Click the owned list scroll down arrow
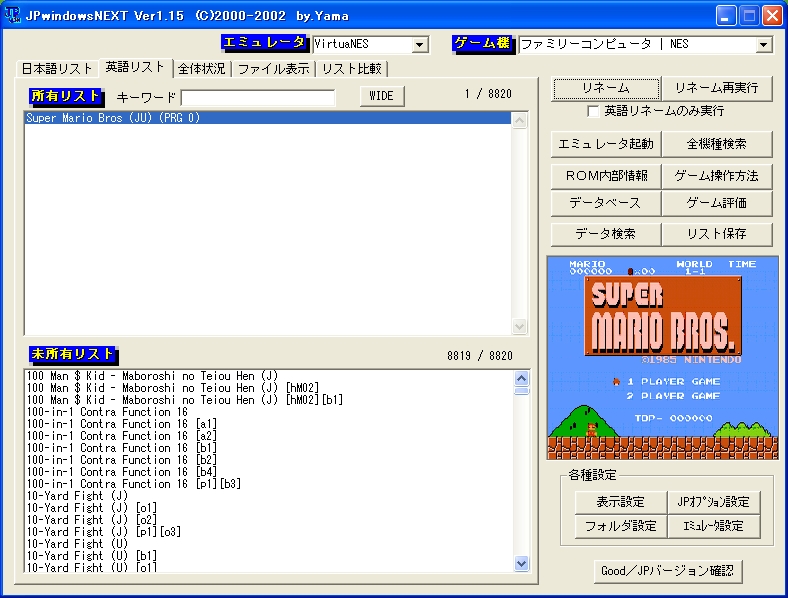The width and height of the screenshot is (788, 598). coord(519,327)
